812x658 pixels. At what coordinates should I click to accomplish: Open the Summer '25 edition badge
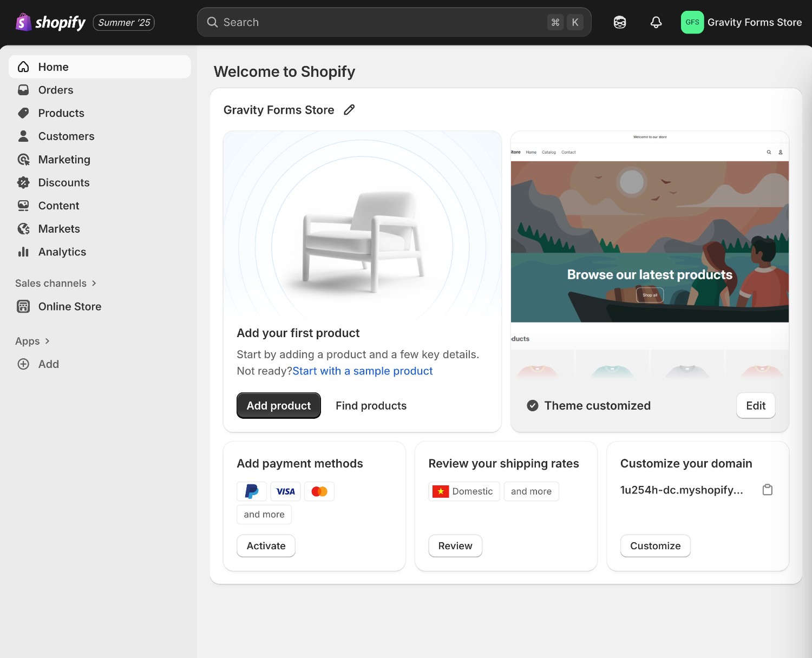pyautogui.click(x=124, y=23)
